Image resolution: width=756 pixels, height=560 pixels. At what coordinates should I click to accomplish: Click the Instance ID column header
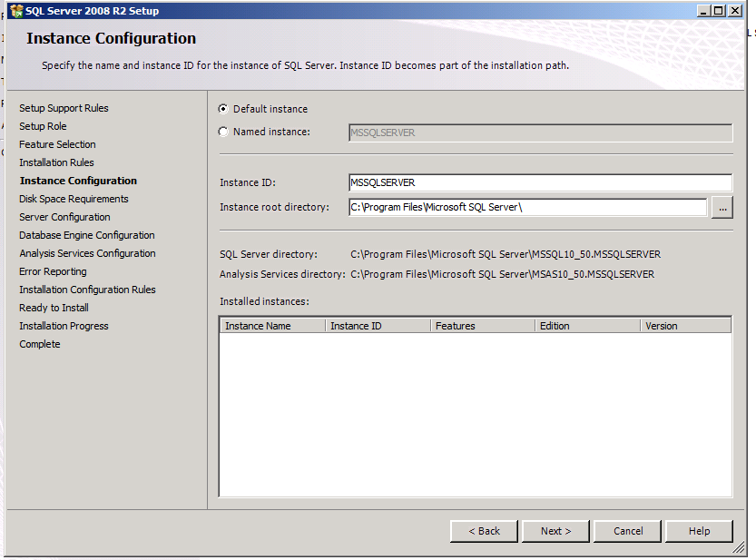coord(378,326)
